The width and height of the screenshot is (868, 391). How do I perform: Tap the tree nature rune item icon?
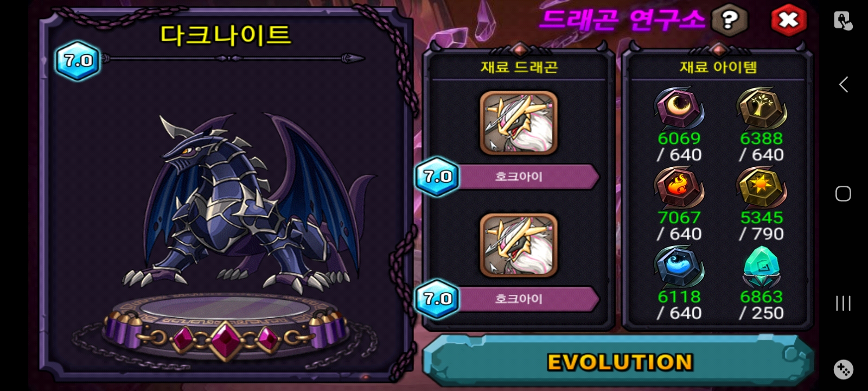(761, 109)
